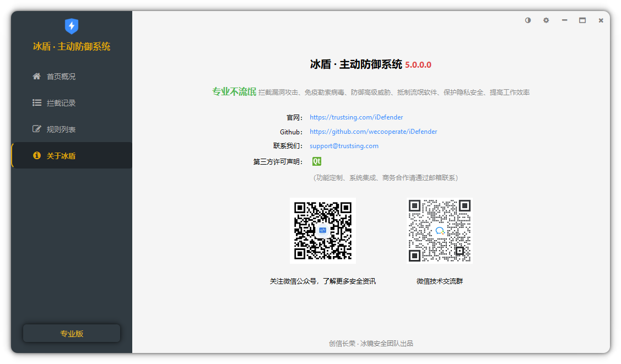
Task: Click the 微信技术交流群 caption
Action: (440, 281)
